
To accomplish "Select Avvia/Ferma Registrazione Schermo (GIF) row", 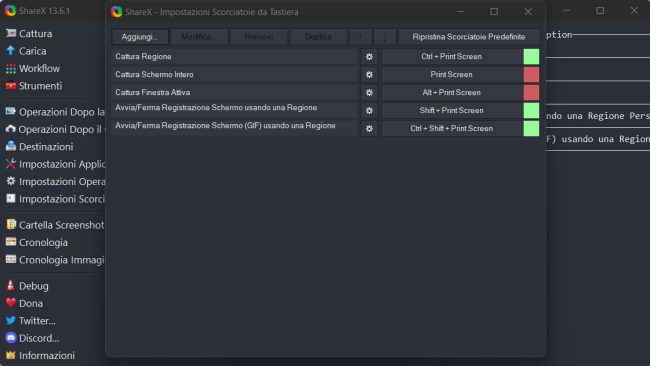I will coord(235,128).
